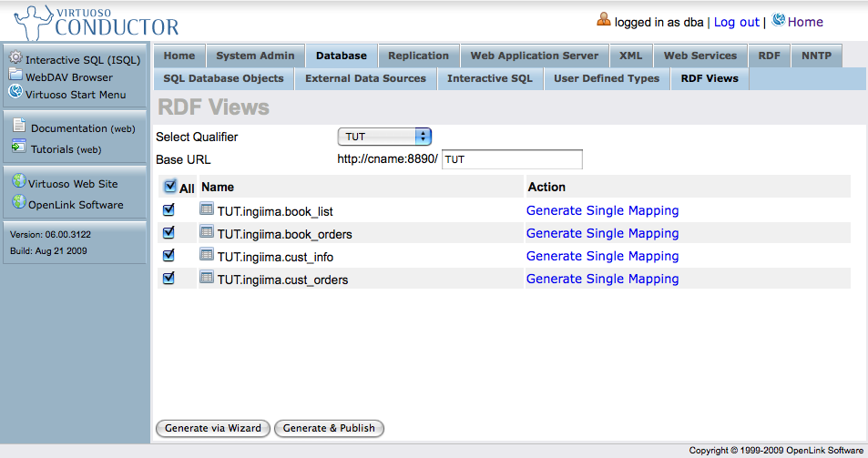This screenshot has height=458, width=868.
Task: Click the Base URL text field
Action: [x=511, y=159]
